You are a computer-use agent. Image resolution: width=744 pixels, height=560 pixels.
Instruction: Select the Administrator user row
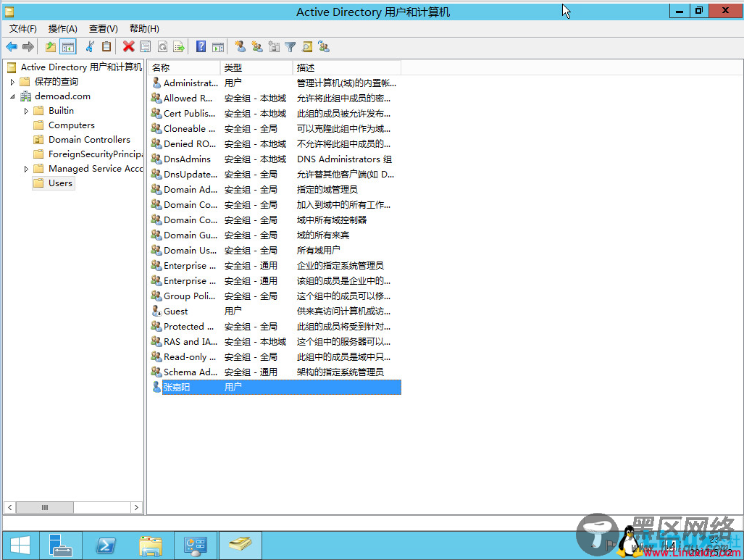275,83
